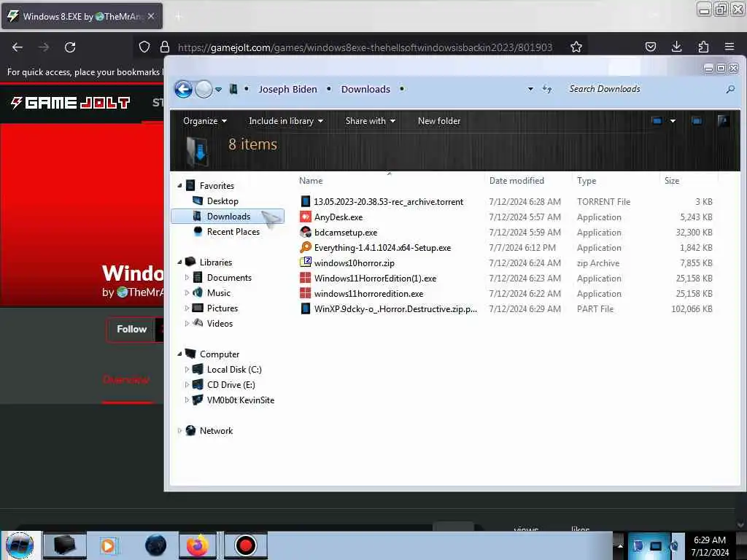Click the refresh icon in Explorer address bar
Image resolution: width=747 pixels, height=560 pixels.
[x=547, y=89]
